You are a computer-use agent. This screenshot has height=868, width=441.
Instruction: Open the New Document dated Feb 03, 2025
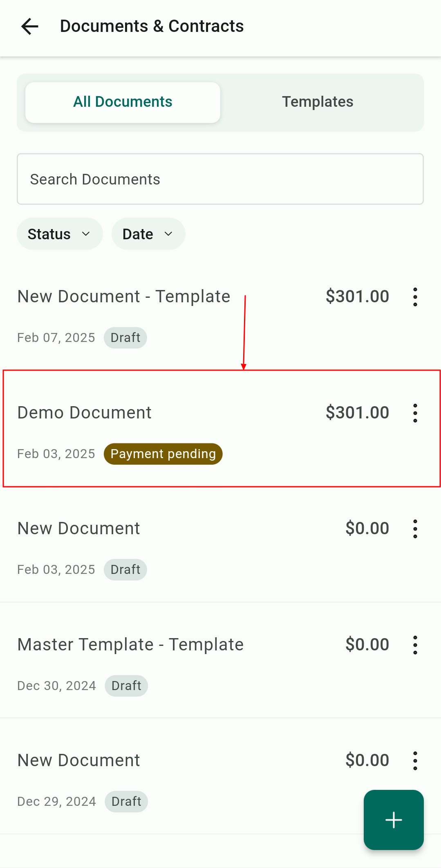[78, 528]
